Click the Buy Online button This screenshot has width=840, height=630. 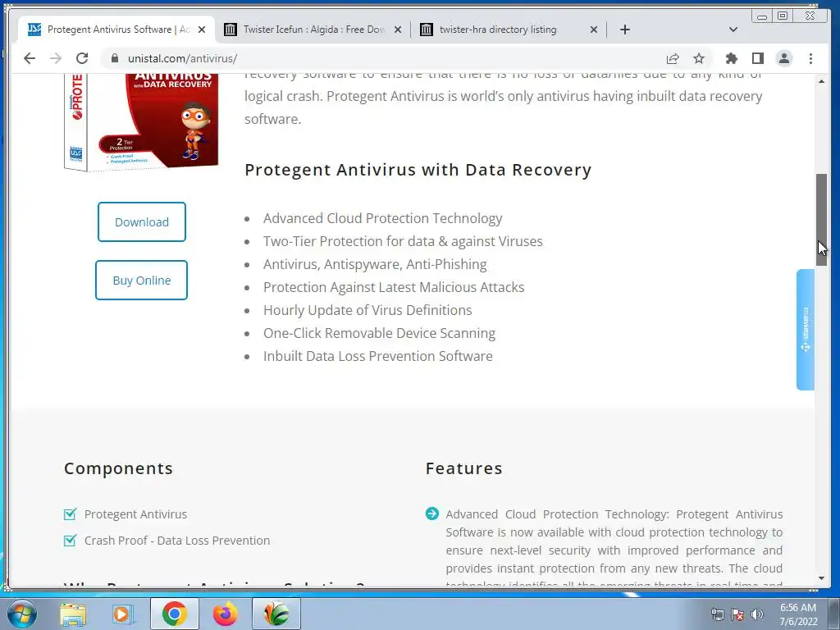[x=141, y=281]
